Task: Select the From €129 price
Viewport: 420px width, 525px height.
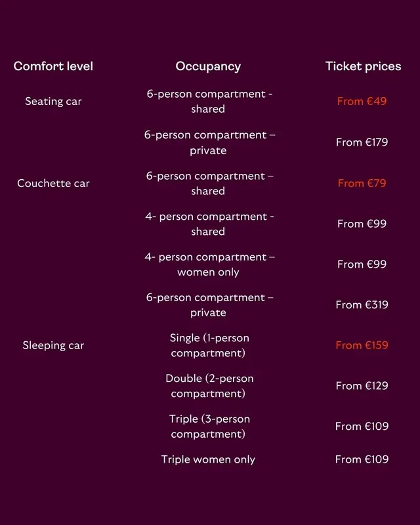Action: point(362,386)
